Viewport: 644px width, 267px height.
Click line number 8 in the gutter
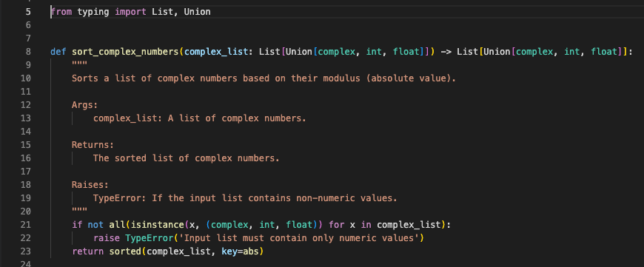(x=28, y=52)
